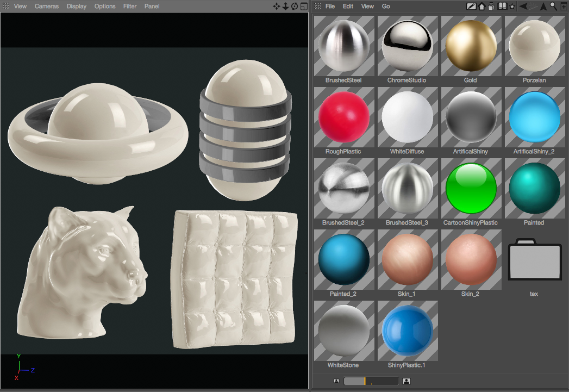Click the pencil edit icon in browser toolbar
Image resolution: width=569 pixels, height=392 pixels.
471,6
